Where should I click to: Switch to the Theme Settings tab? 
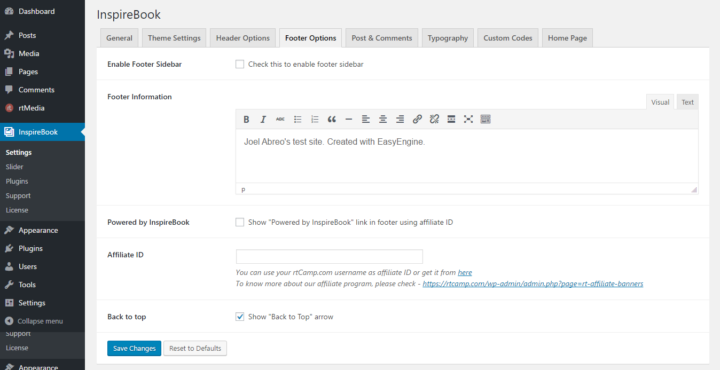(174, 38)
